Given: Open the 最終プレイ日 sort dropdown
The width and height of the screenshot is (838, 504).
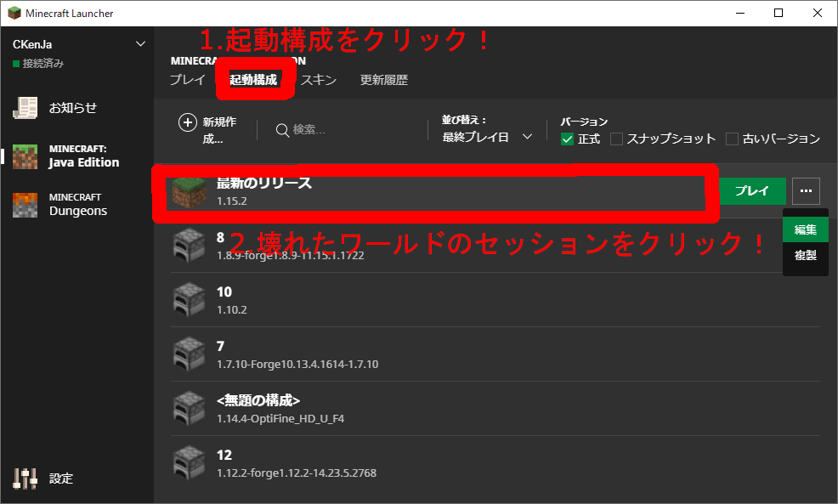Looking at the screenshot, I should coord(487,137).
